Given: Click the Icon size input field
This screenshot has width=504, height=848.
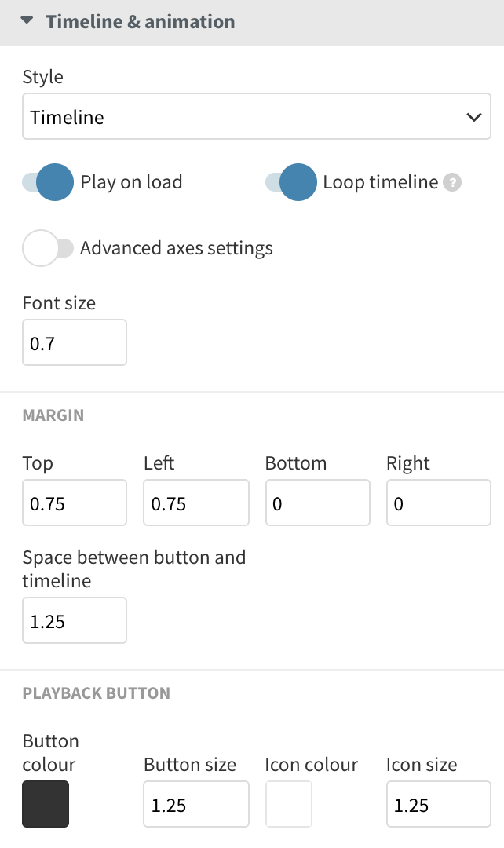Looking at the screenshot, I should (439, 804).
